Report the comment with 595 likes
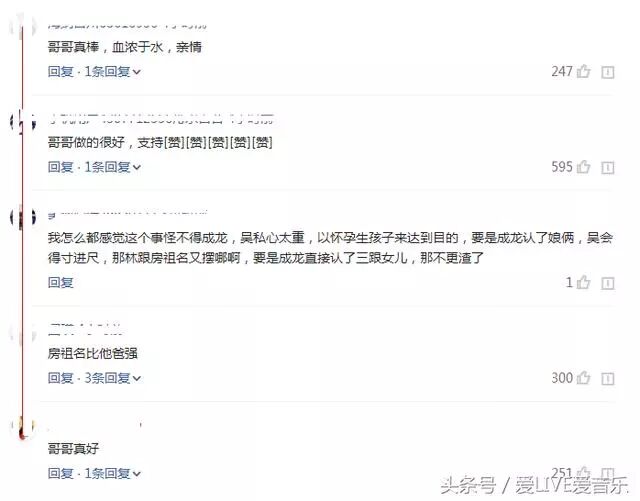Screen dimensions: 640x501 pos(608,167)
